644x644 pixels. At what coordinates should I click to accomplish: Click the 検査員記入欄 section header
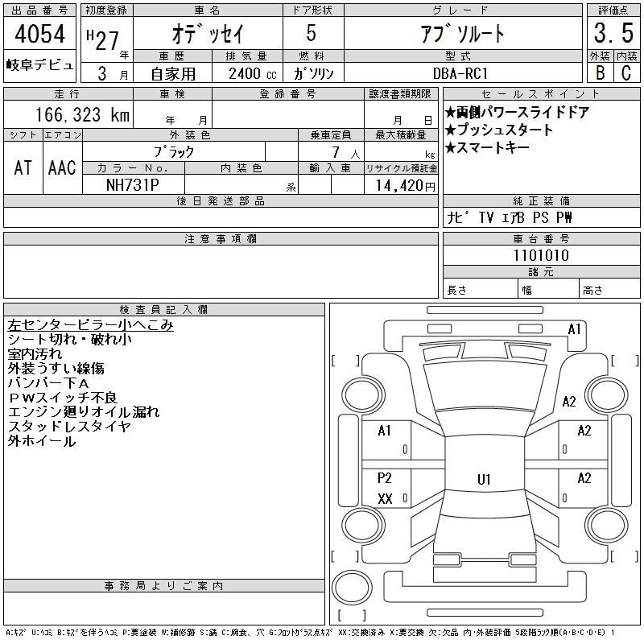[x=164, y=310]
